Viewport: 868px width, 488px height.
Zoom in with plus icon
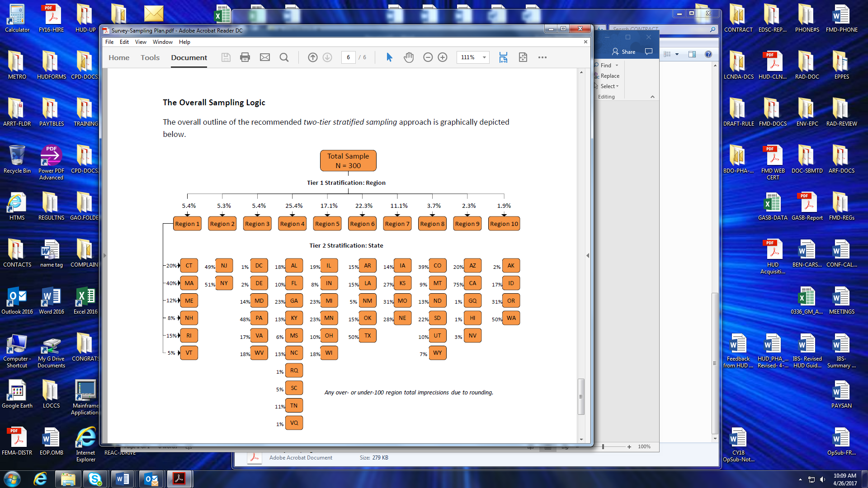point(443,57)
